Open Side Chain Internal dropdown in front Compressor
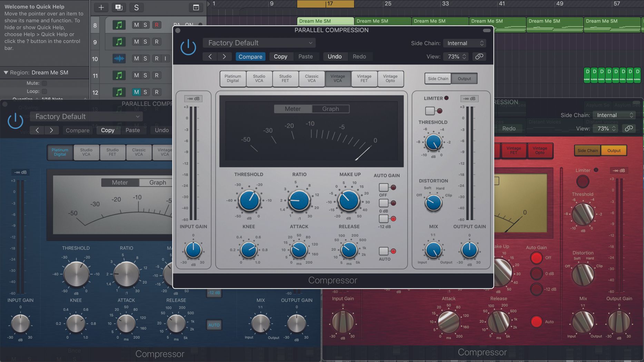Screen dimensions: 644x362 pos(465,43)
